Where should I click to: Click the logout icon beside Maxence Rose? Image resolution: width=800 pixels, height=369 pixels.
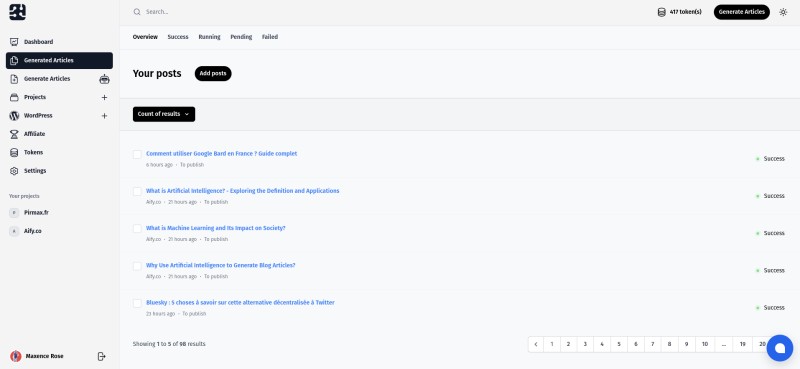click(101, 356)
